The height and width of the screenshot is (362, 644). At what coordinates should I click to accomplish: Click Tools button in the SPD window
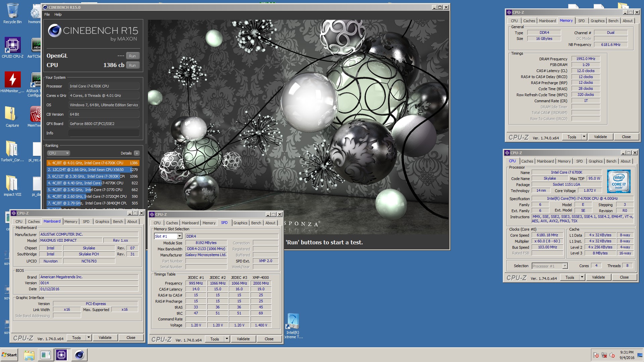point(215,339)
